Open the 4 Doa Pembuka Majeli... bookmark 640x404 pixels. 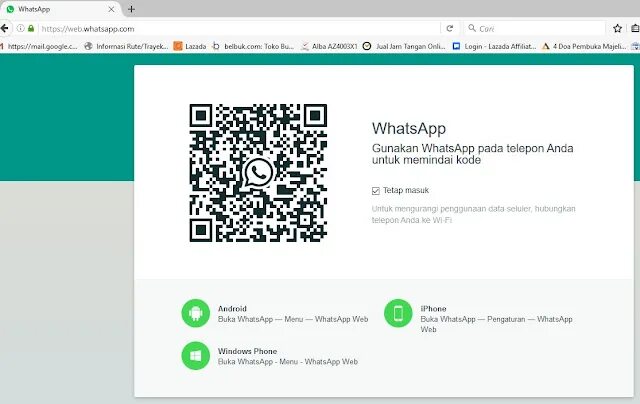(584, 47)
